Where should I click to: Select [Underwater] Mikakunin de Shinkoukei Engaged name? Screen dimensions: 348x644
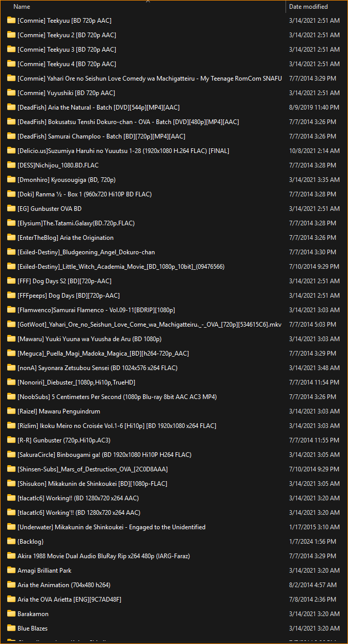point(112,527)
